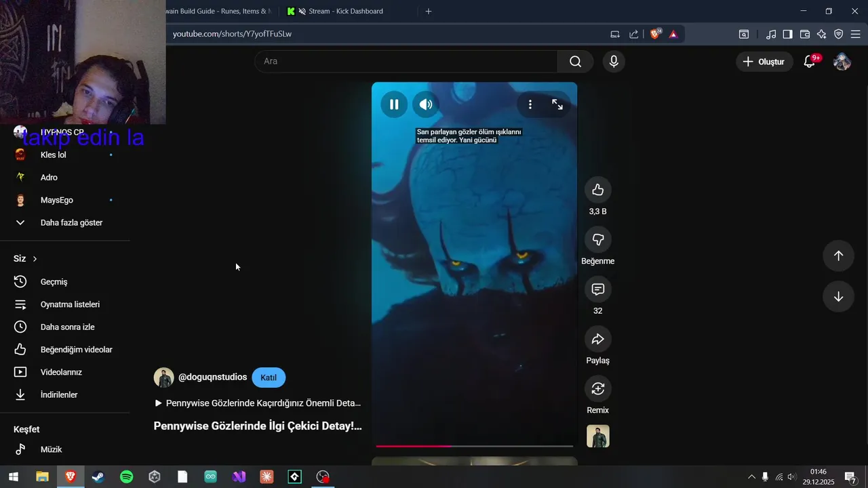868x488 pixels.
Task: Open the Siz section chevron
Action: (35, 259)
